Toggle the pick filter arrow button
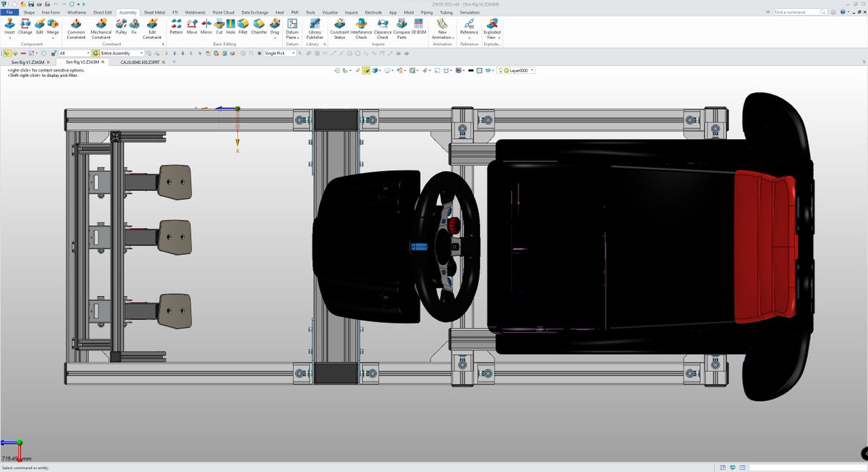The height and width of the screenshot is (472, 868). [x=7, y=53]
